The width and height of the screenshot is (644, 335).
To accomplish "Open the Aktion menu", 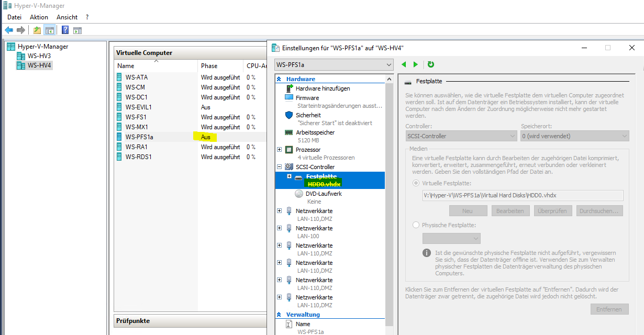I will (39, 17).
